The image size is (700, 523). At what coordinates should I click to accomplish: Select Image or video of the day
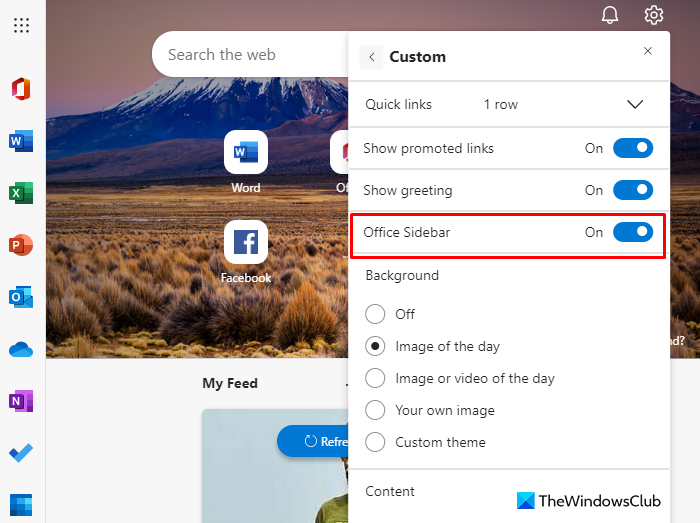(x=375, y=378)
